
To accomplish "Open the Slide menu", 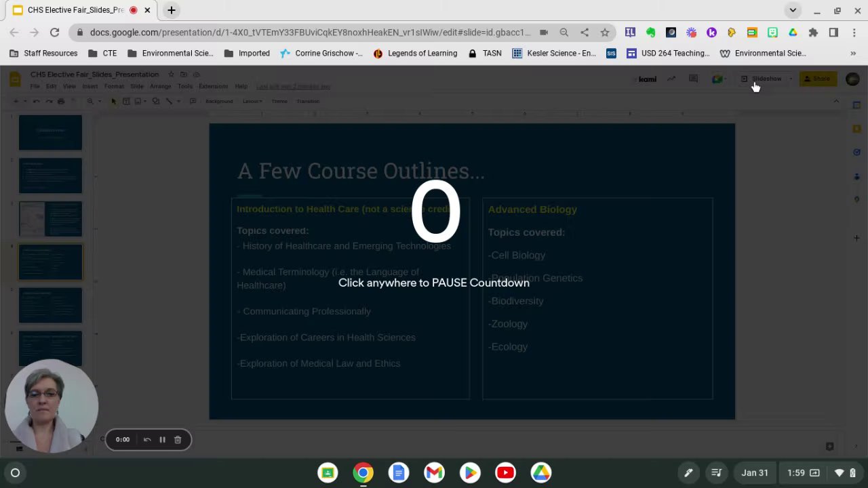I will pyautogui.click(x=137, y=86).
